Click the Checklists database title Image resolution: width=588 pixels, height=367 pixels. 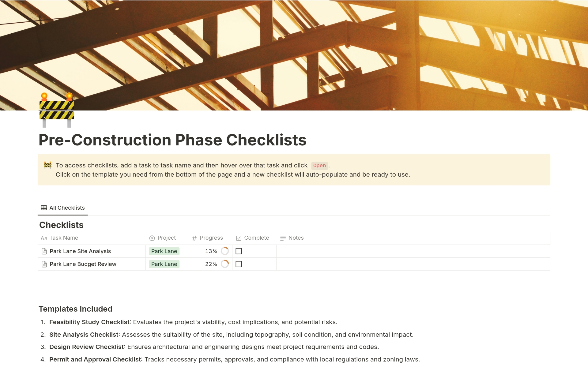[61, 225]
